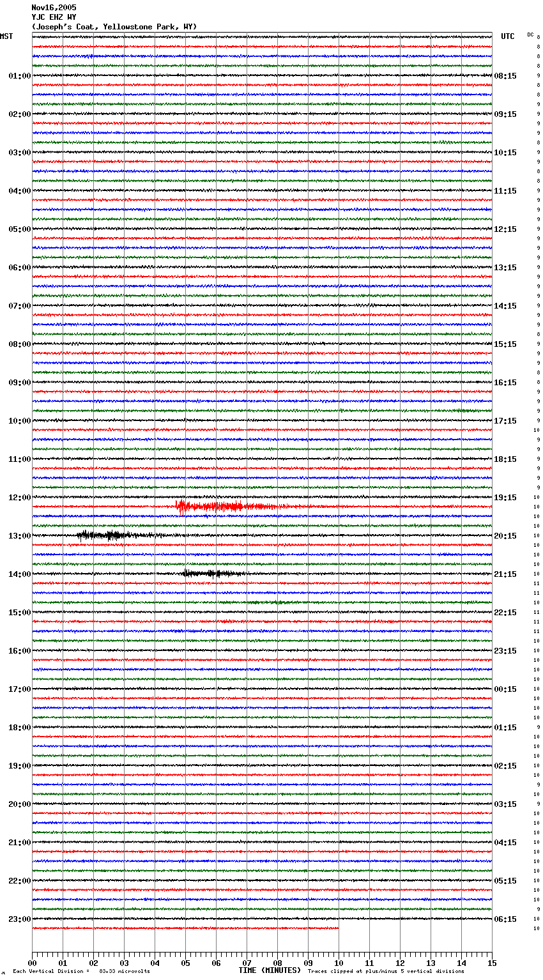Click the "83.33 microvolts" vertical division note
This screenshot has height=980, width=543.
[125, 972]
